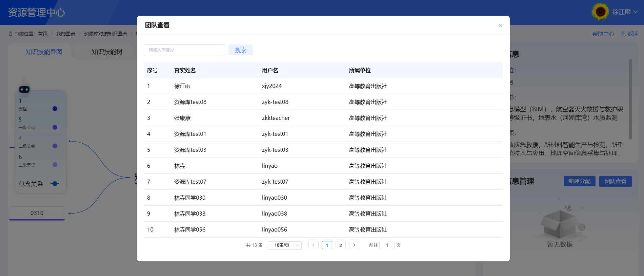The width and height of the screenshot is (644, 276).
Task: Click the 搜索 button
Action: (240, 50)
